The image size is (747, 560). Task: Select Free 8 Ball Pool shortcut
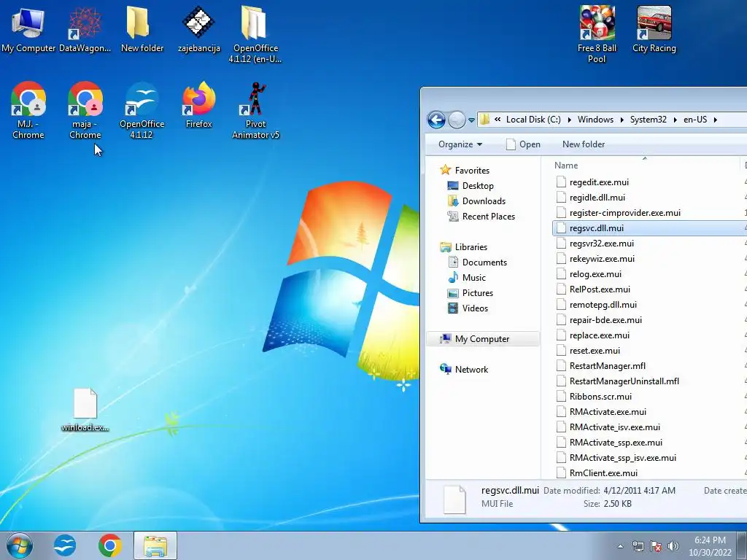(x=597, y=34)
